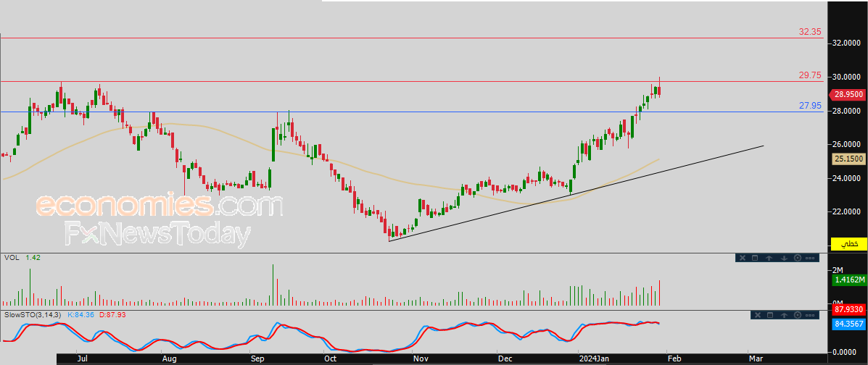Image resolution: width=868 pixels, height=365 pixels.
Task: Move the VOL panel down
Action: (x=784, y=259)
